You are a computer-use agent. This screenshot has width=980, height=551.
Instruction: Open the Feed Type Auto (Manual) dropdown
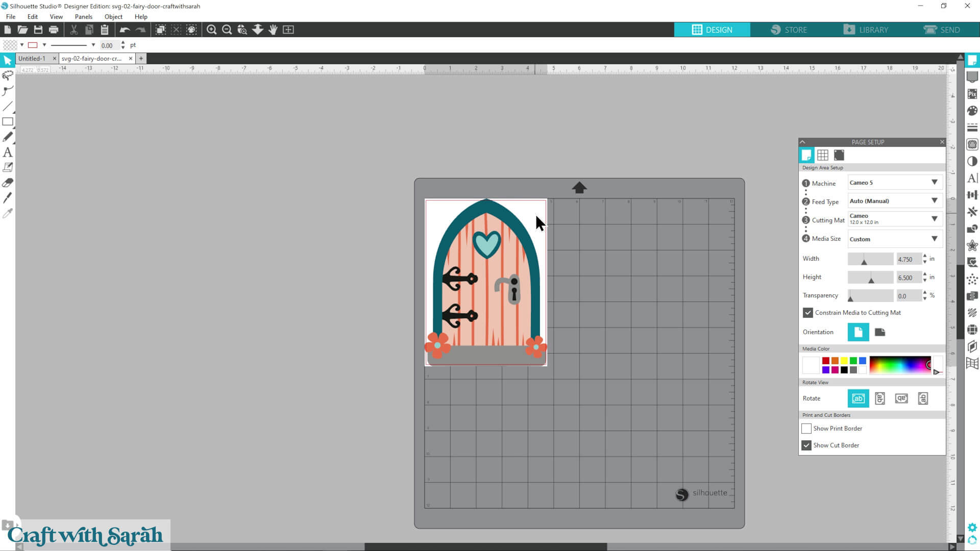click(x=894, y=201)
